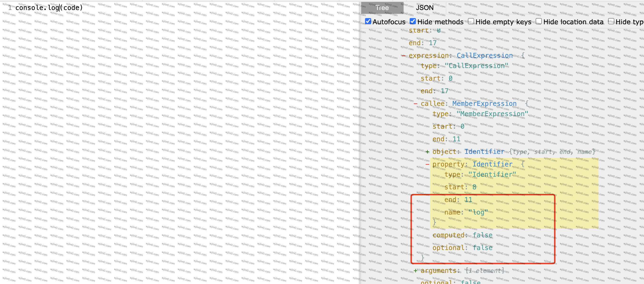Click the word code in the editor
The height and width of the screenshot is (284, 644).
pyautogui.click(x=71, y=8)
